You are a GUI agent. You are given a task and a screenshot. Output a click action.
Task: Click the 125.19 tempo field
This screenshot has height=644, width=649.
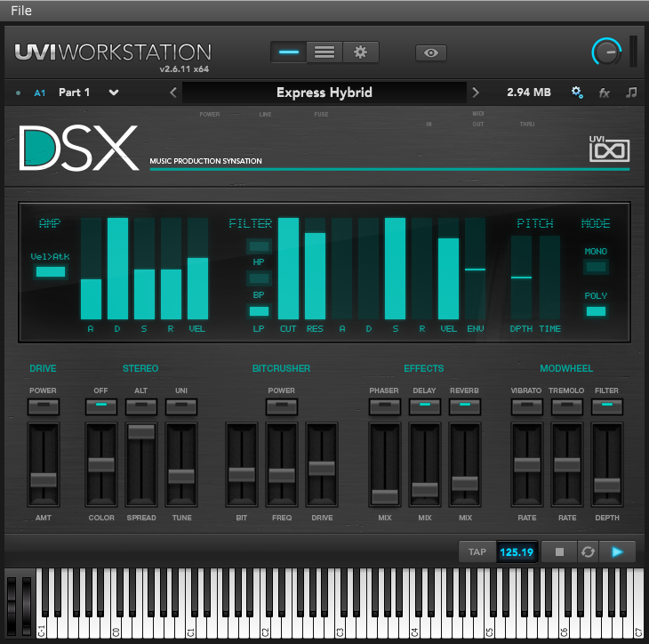coord(517,551)
